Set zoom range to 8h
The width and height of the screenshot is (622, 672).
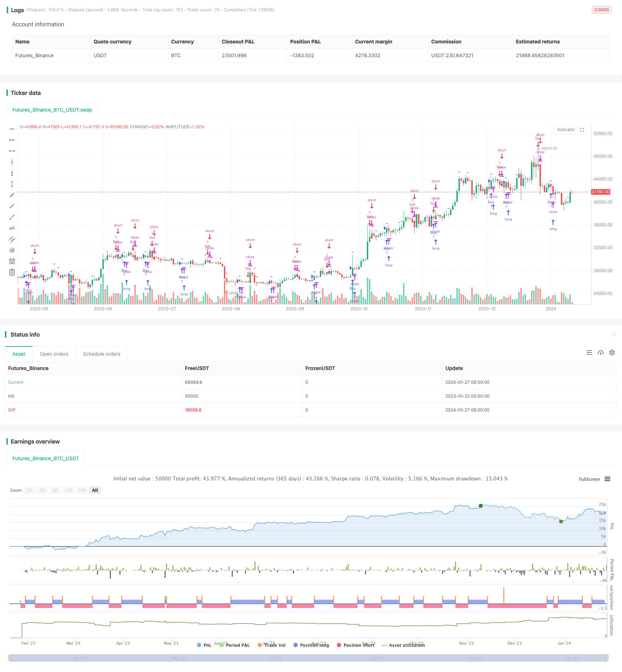[x=55, y=490]
